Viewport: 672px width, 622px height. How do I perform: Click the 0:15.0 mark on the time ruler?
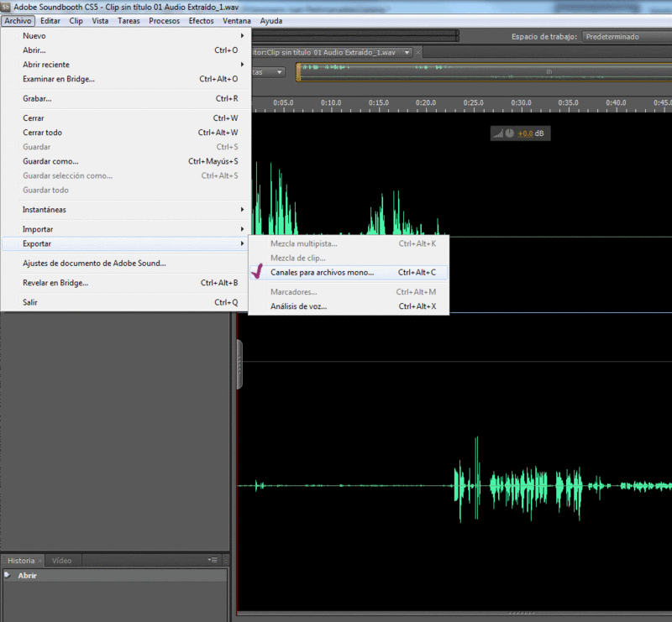[x=379, y=102]
